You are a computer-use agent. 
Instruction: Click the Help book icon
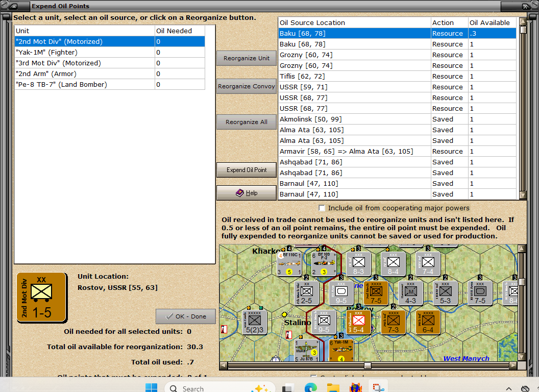tap(239, 193)
